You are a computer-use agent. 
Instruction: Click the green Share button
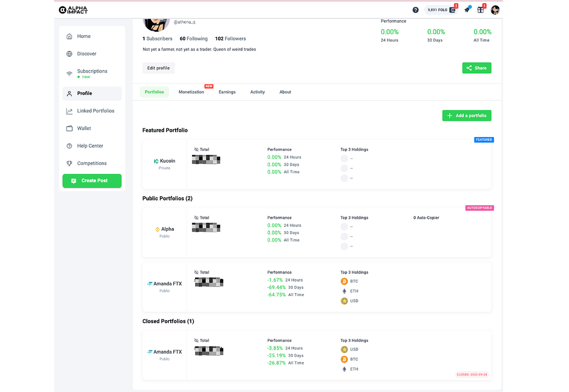point(476,68)
